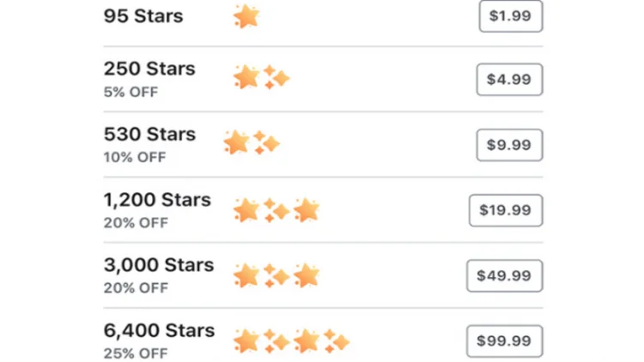Tap the $4.99 price button
Viewport: 644px width, 362px height.
tap(509, 79)
